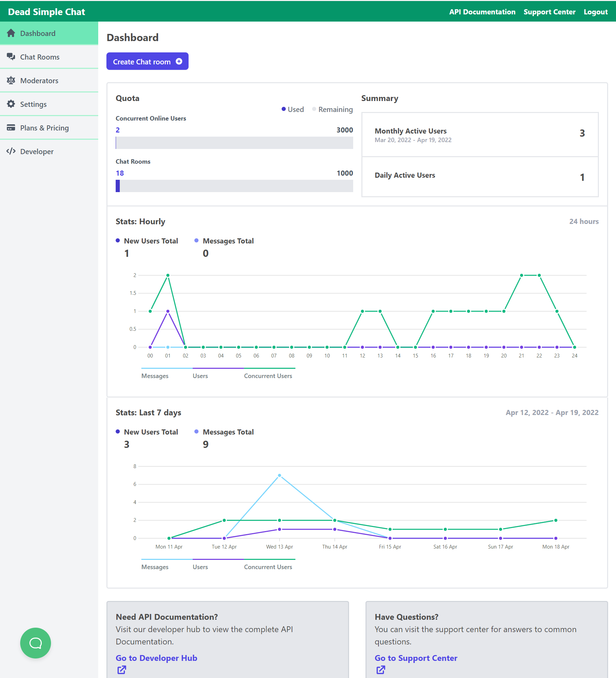Screen dimensions: 616x678
Task: Click the Chat Rooms quota progress bar
Action: [234, 186]
